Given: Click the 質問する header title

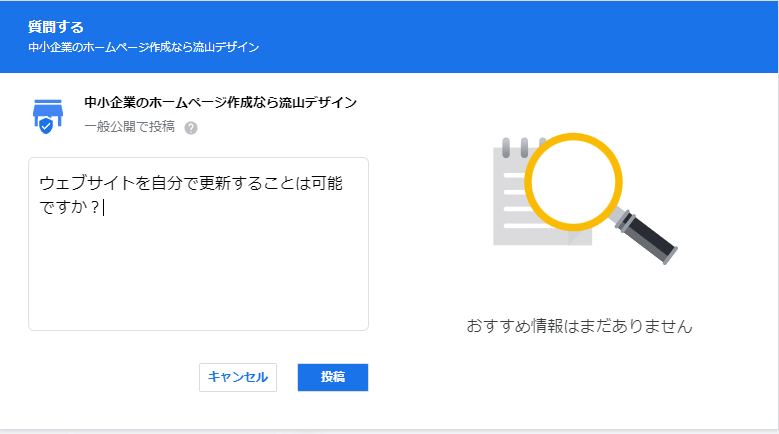Looking at the screenshot, I should coord(56,27).
